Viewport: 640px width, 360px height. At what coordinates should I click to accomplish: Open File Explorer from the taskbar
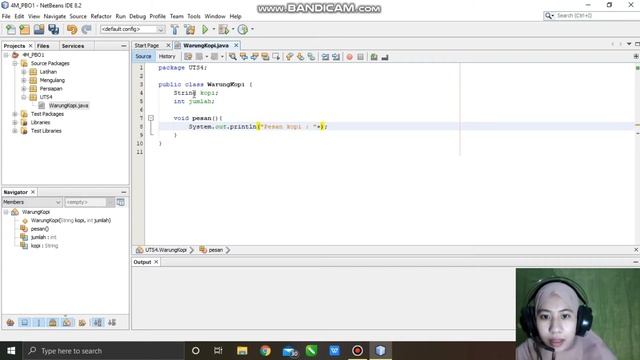point(242,351)
